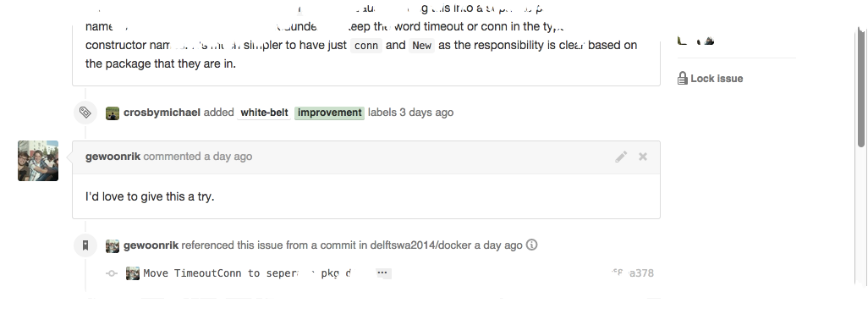The image size is (868, 314).
Task: Click the pencil edit icon on gewoonrik's comment
Action: pyautogui.click(x=621, y=157)
